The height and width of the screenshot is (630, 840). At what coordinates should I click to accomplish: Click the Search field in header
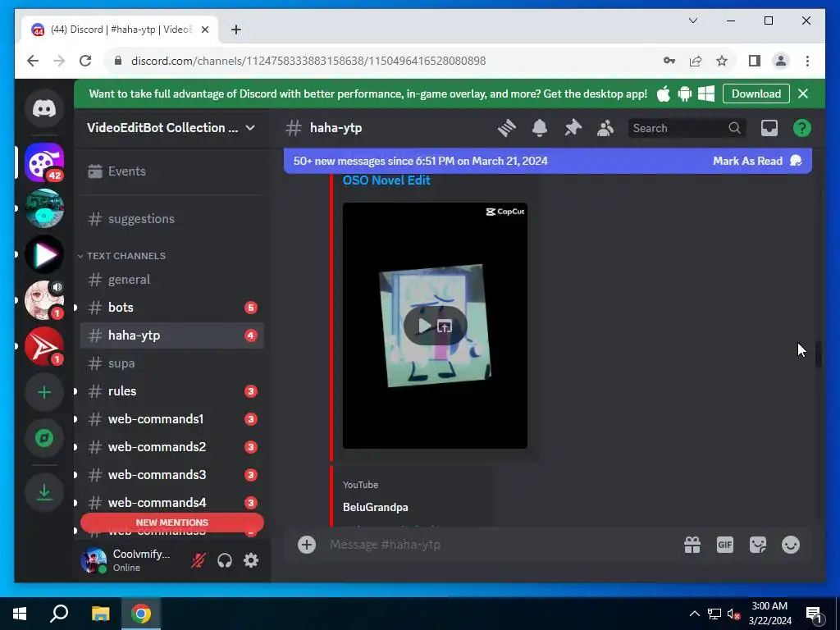pyautogui.click(x=687, y=128)
